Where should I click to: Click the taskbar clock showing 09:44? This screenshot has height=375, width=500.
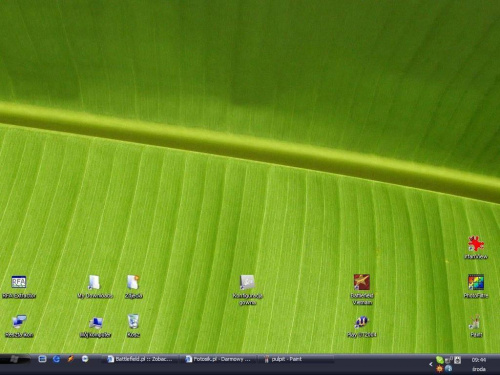coord(479,360)
